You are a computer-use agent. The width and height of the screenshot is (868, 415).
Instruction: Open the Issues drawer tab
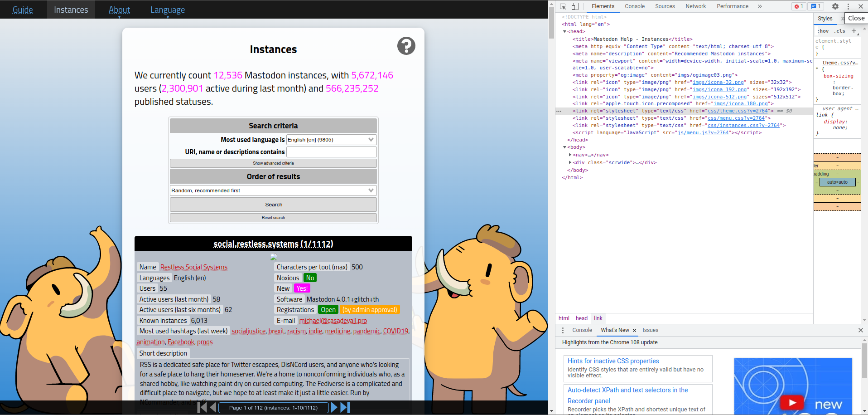pyautogui.click(x=650, y=330)
